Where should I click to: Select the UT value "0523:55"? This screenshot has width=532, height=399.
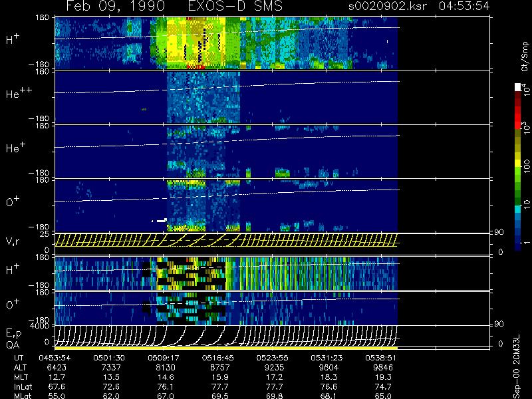coord(272,358)
